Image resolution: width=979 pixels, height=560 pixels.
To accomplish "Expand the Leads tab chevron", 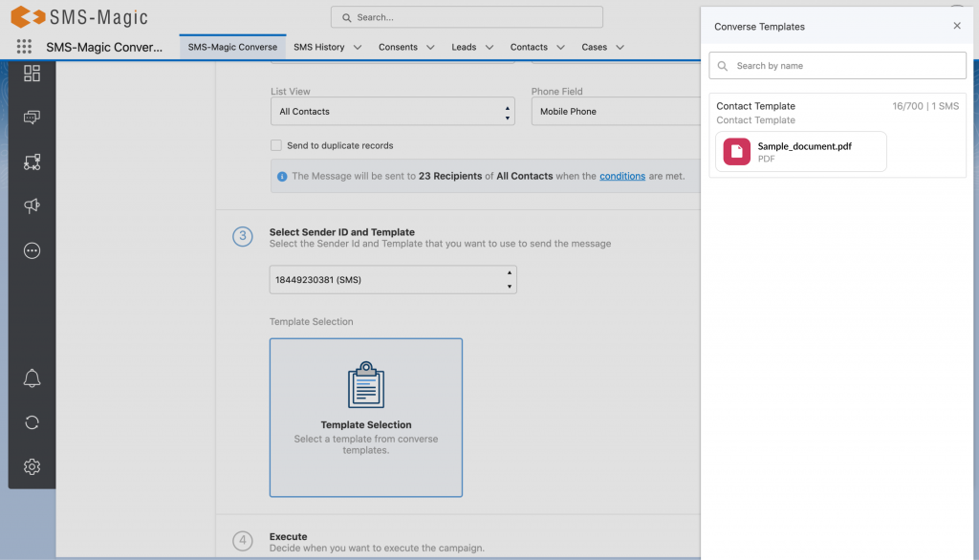I will tap(489, 48).
